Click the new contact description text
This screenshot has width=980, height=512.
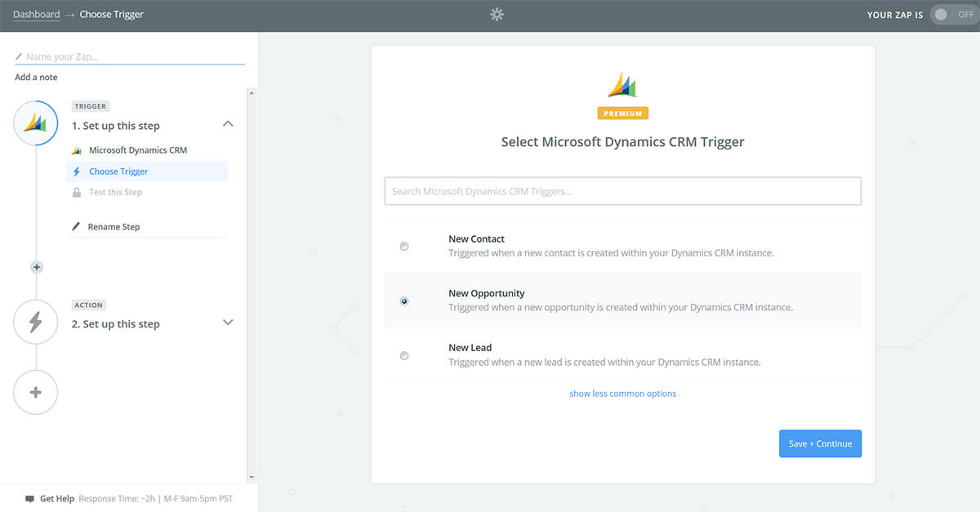[x=611, y=253]
